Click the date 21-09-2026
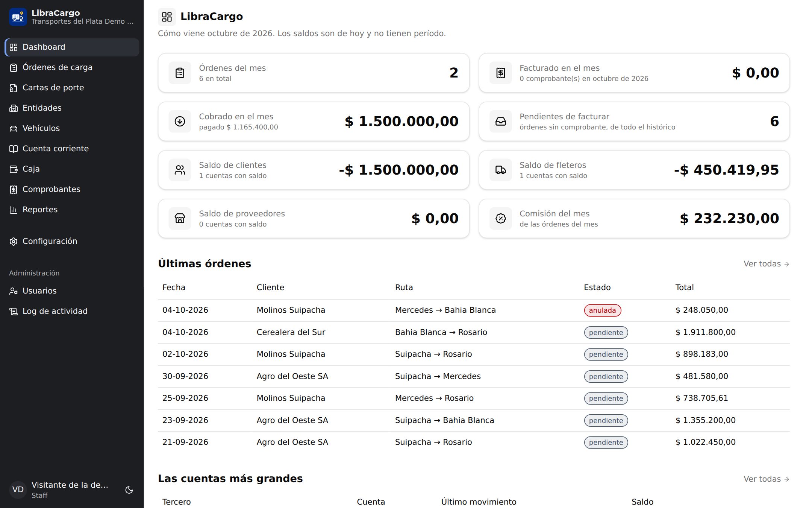The height and width of the screenshot is (508, 812). 185,442
